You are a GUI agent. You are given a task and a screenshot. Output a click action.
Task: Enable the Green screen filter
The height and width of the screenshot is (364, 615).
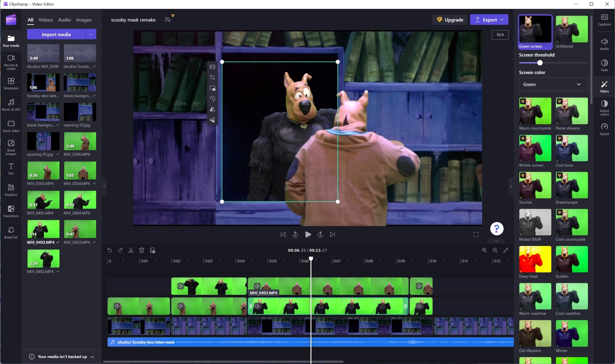pos(535,32)
